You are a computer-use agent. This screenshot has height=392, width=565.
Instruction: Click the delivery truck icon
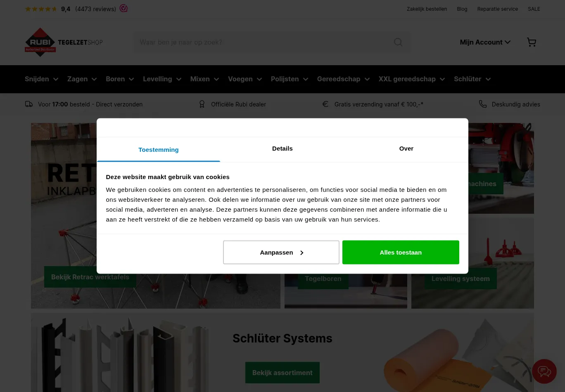[x=29, y=104]
